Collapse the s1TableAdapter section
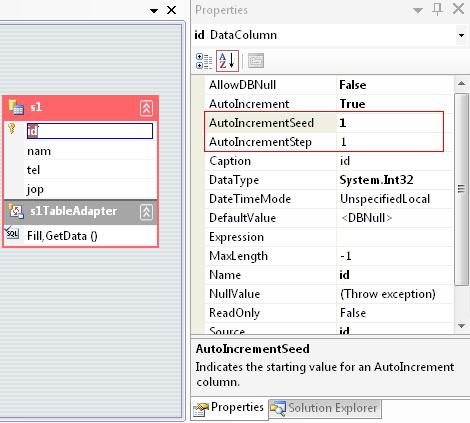 point(146,212)
